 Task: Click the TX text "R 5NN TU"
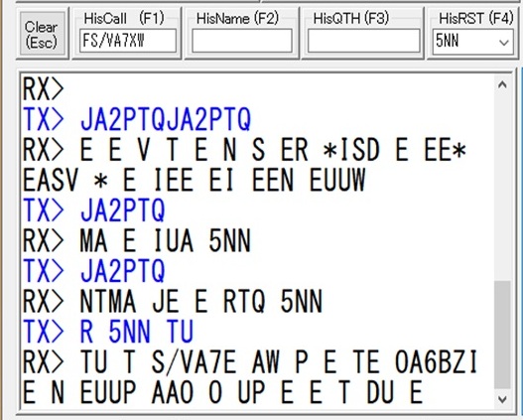pos(137,332)
